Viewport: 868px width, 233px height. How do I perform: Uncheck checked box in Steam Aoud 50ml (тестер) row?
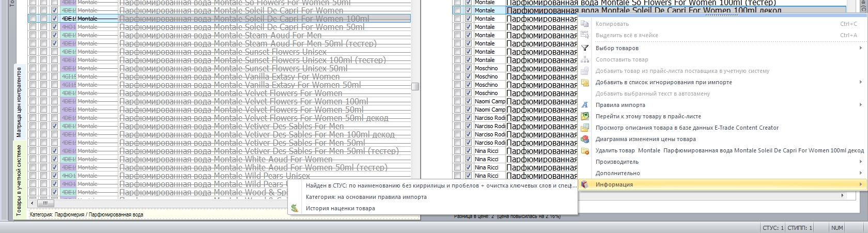coord(54,43)
